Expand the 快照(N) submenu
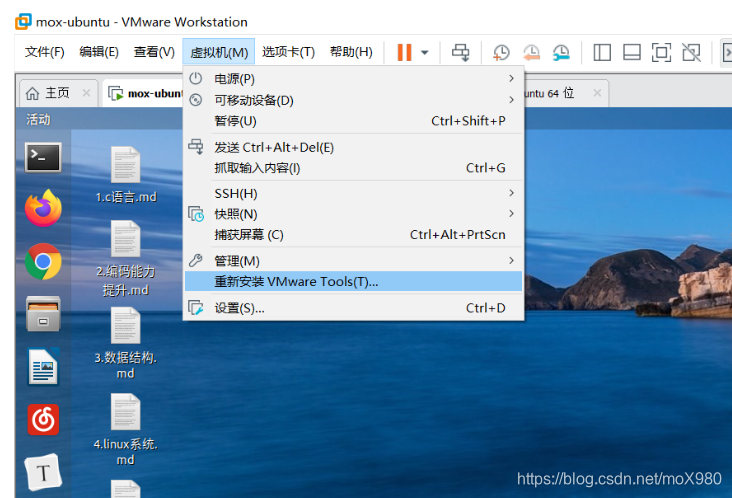 point(353,214)
